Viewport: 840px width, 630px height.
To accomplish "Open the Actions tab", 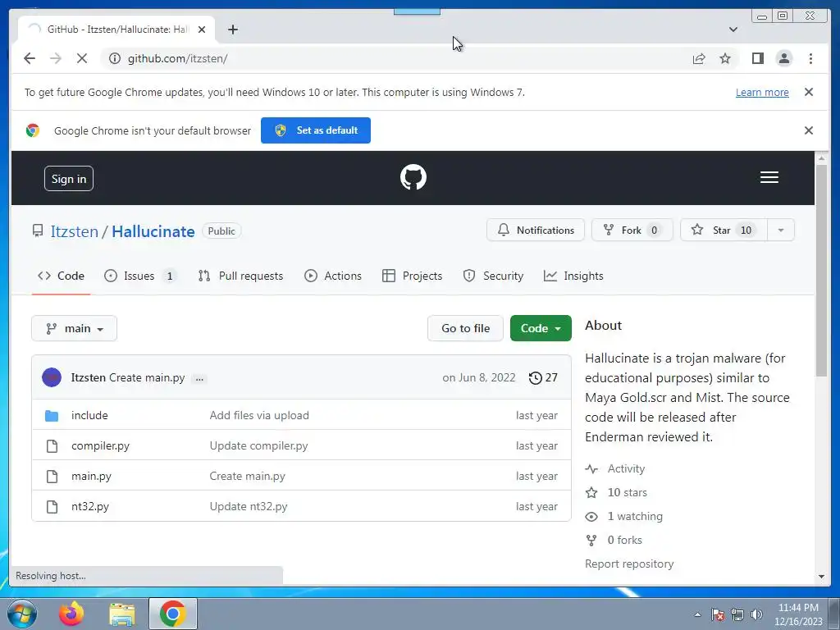I will click(333, 276).
